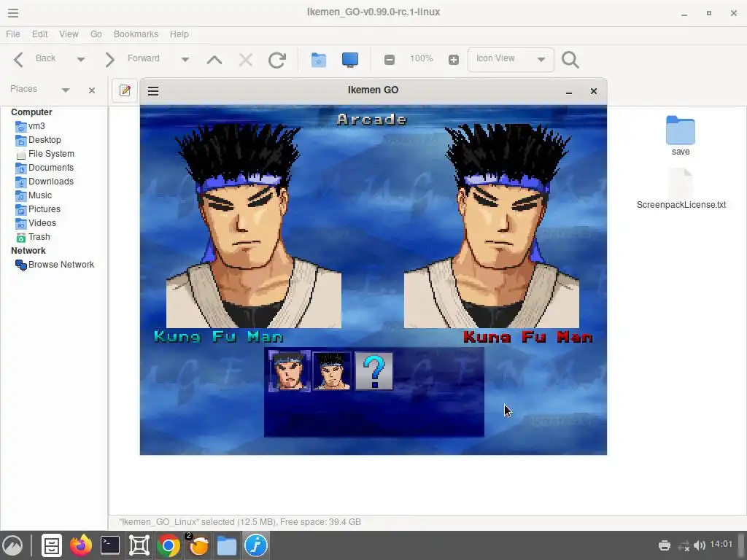Click the cyan Kung Fu Man name

pyautogui.click(x=219, y=337)
